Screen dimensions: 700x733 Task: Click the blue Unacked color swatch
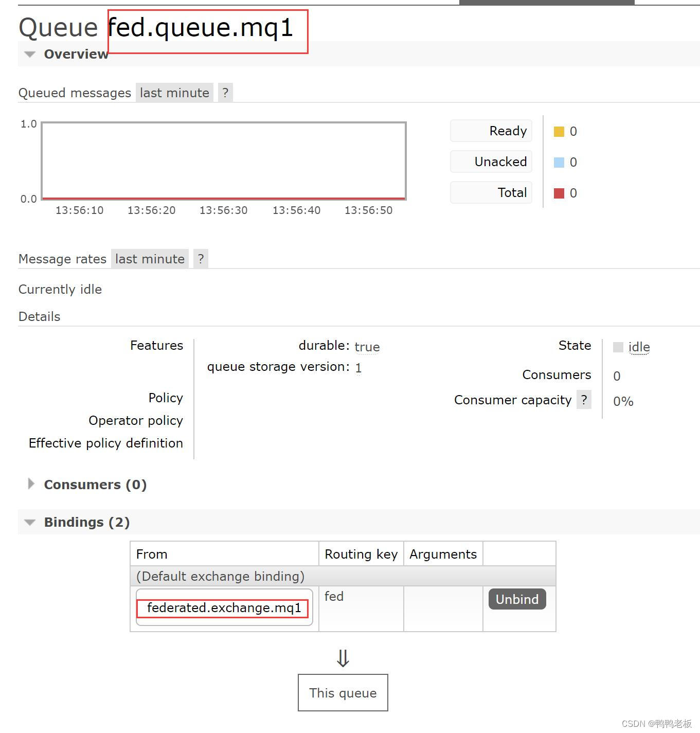[x=559, y=163]
